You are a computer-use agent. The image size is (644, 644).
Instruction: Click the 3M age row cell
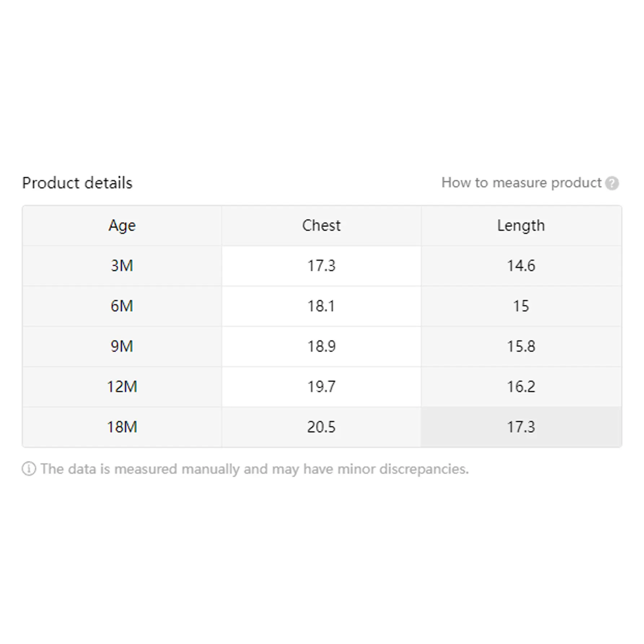(122, 266)
